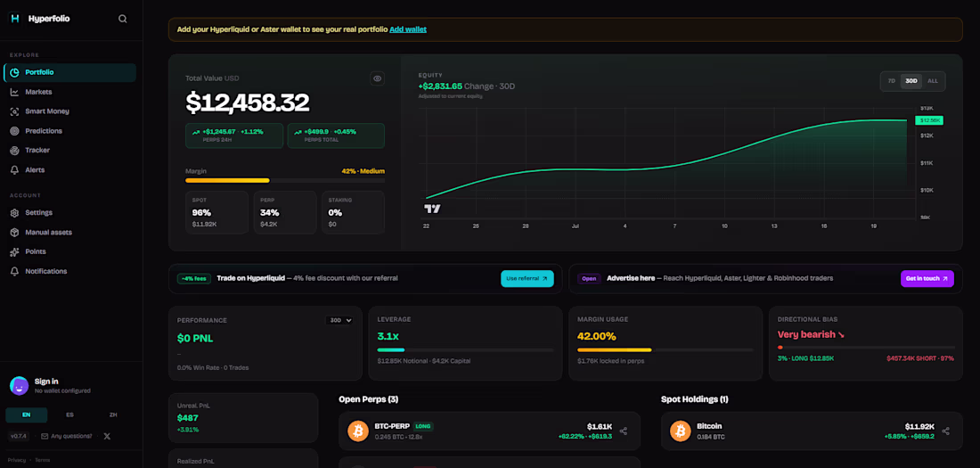Select EN language
The width and height of the screenshot is (980, 468).
coord(26,415)
